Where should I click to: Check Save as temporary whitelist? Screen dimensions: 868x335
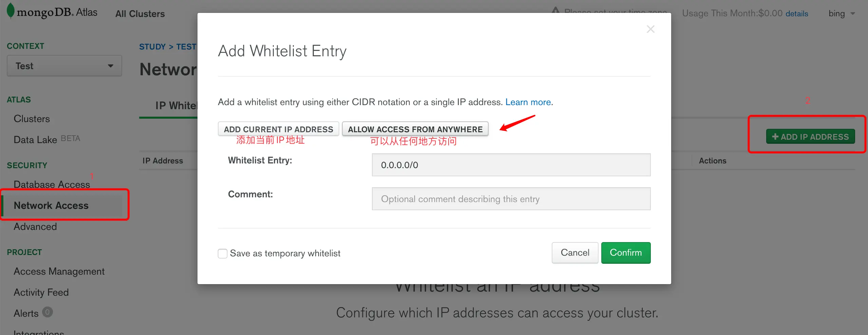click(223, 254)
